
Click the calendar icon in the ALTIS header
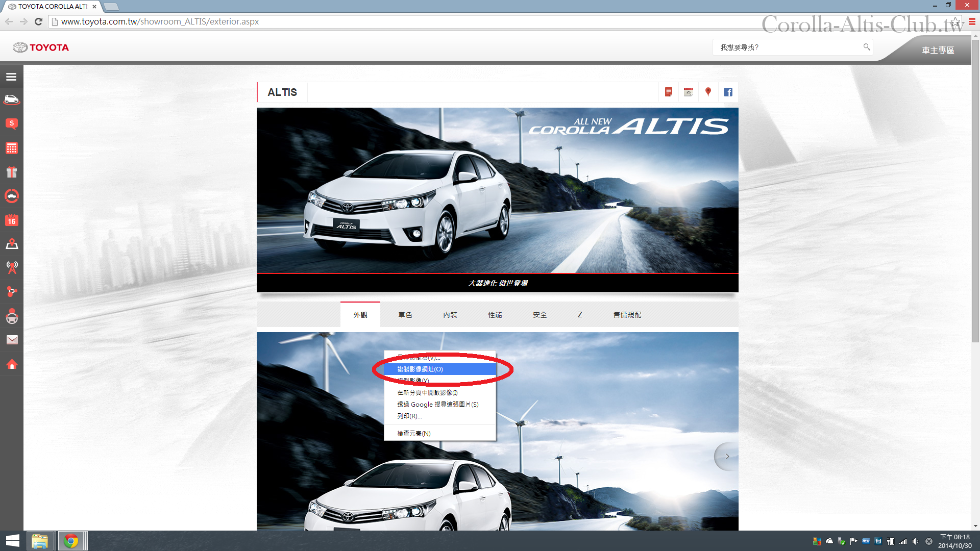click(689, 92)
